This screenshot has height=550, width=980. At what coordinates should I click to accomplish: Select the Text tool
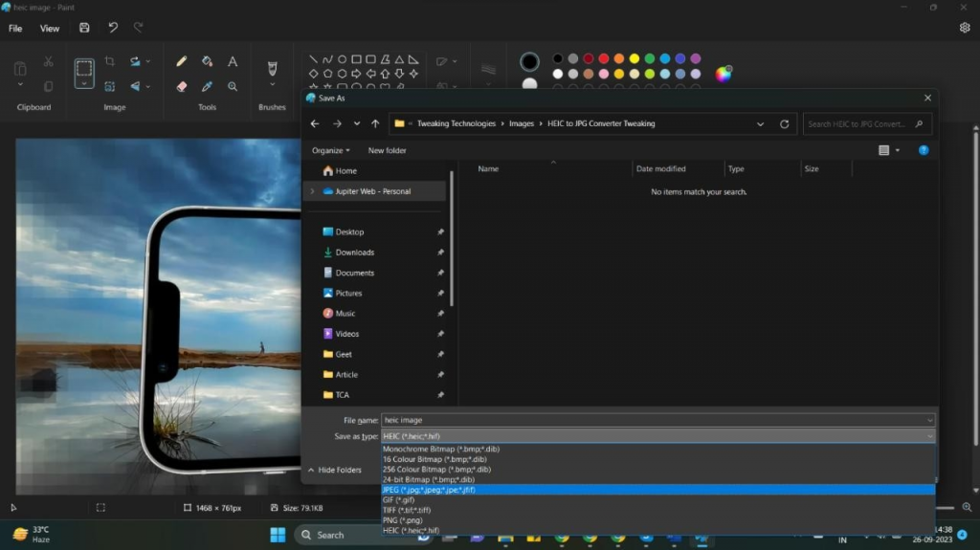pyautogui.click(x=233, y=61)
